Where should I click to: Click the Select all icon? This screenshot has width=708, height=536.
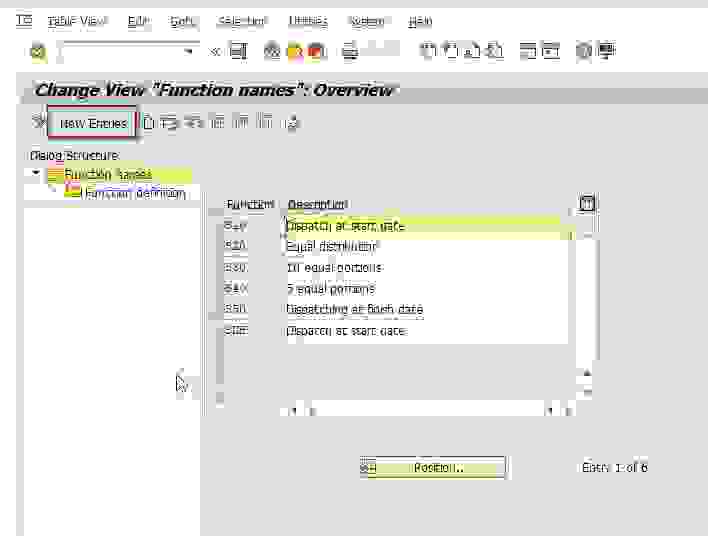click(218, 121)
